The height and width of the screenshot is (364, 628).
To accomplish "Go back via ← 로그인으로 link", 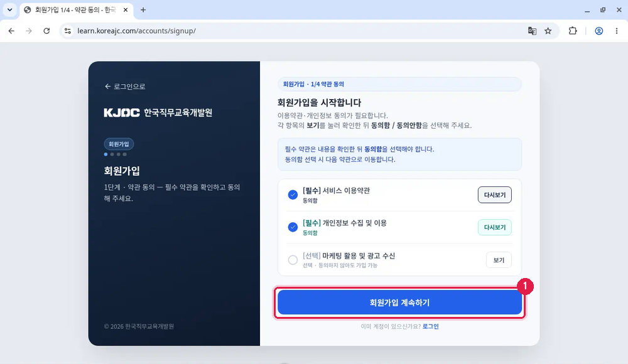I will [125, 87].
